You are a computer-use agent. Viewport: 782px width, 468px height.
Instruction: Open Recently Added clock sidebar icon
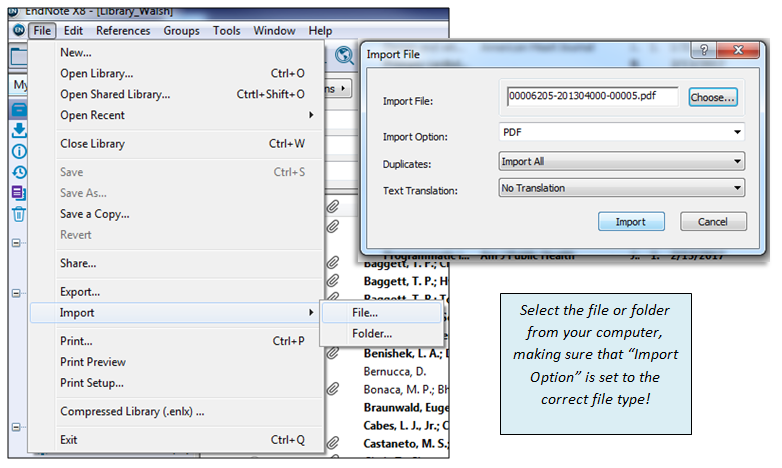19,173
